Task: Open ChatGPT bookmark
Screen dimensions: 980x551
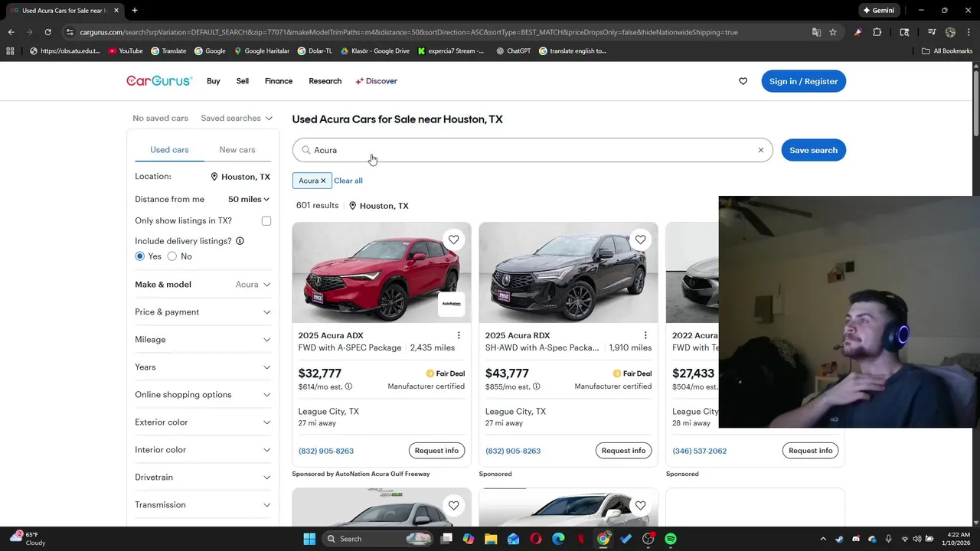Action: click(514, 51)
